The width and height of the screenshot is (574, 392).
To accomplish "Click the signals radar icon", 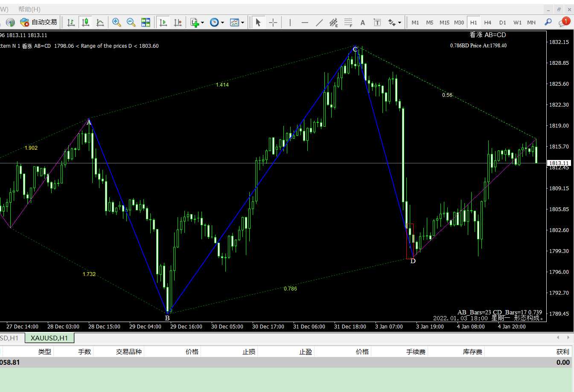I will point(11,23).
